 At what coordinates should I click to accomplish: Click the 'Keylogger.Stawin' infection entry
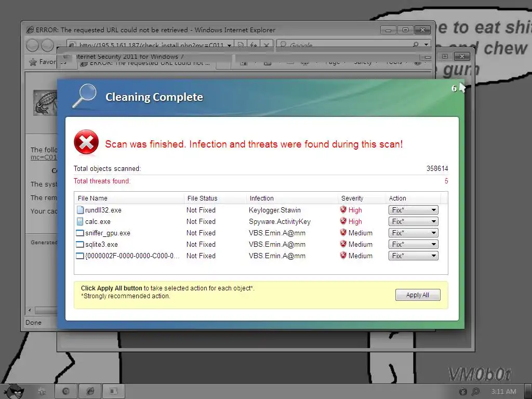[274, 210]
